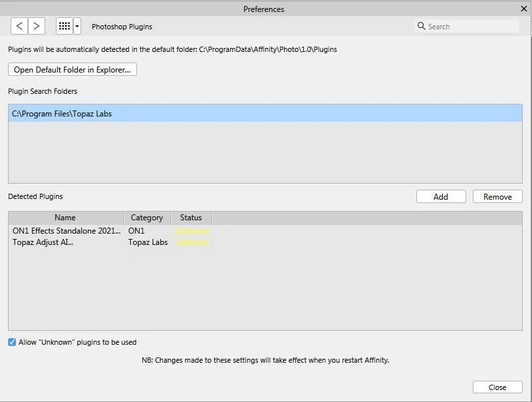The height and width of the screenshot is (402, 532).
Task: Open Default Folder in Explorer
Action: pyautogui.click(x=71, y=69)
